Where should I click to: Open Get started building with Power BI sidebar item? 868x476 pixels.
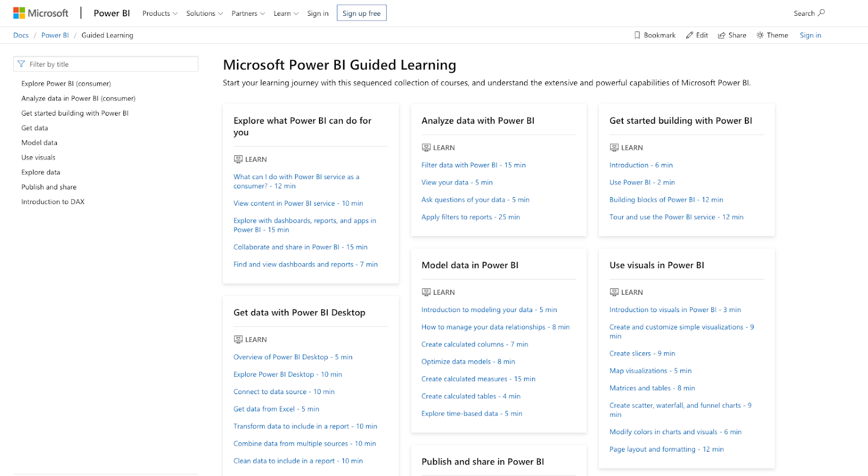pyautogui.click(x=75, y=113)
